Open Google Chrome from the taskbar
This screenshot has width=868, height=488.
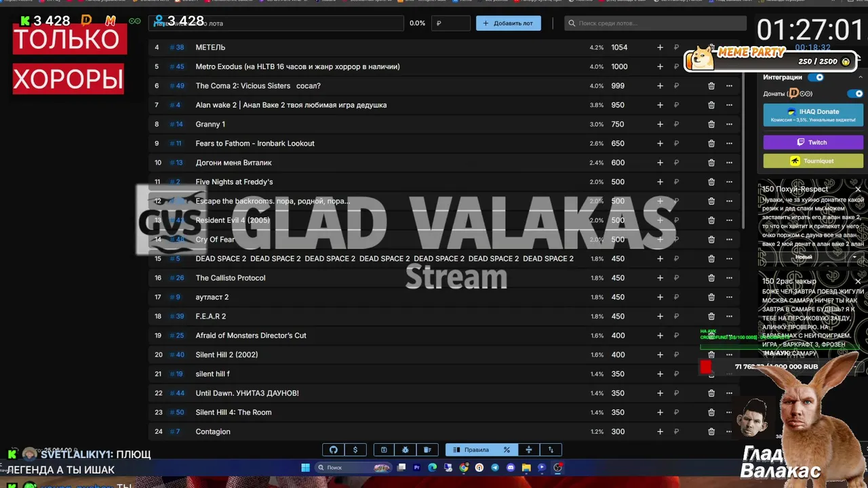pyautogui.click(x=464, y=468)
